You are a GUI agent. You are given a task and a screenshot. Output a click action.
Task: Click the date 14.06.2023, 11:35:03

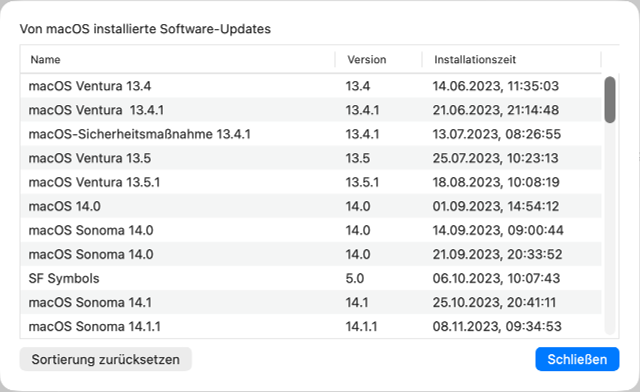tap(496, 86)
